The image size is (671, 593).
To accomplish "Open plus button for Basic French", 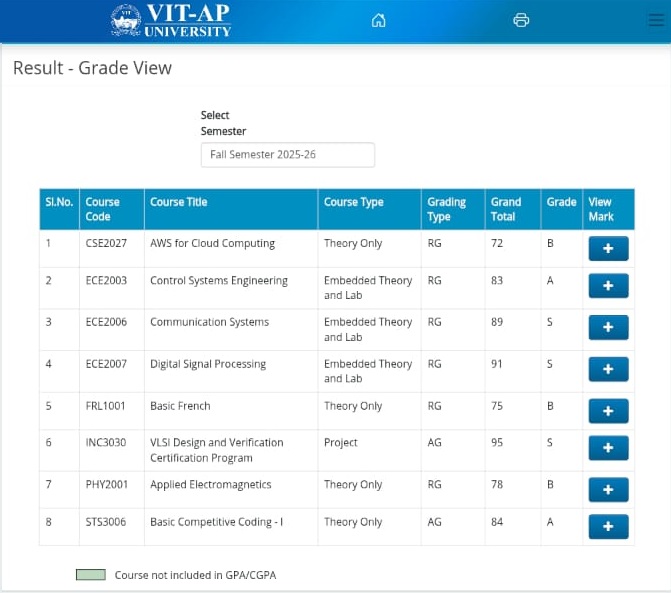I will coord(608,411).
